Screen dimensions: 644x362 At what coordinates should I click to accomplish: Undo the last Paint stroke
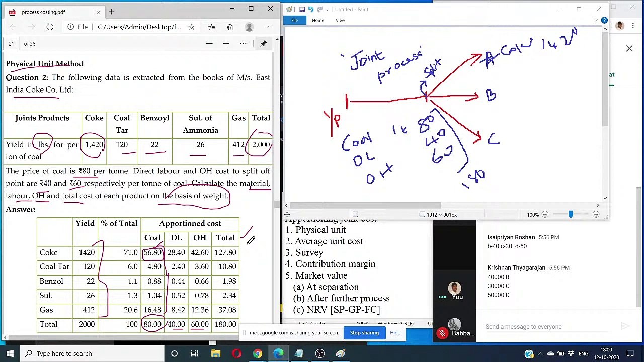310,9
